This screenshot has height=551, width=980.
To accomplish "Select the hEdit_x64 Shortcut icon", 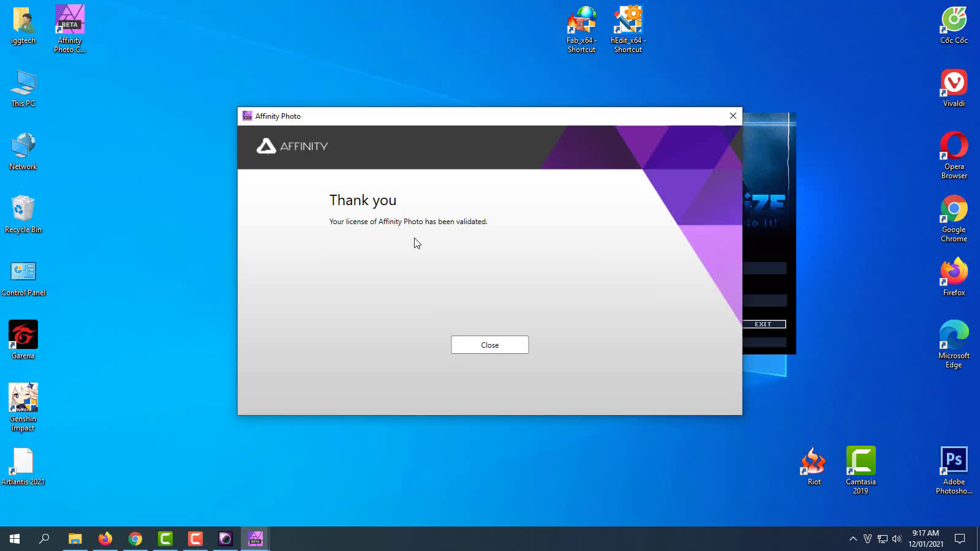I will (628, 29).
